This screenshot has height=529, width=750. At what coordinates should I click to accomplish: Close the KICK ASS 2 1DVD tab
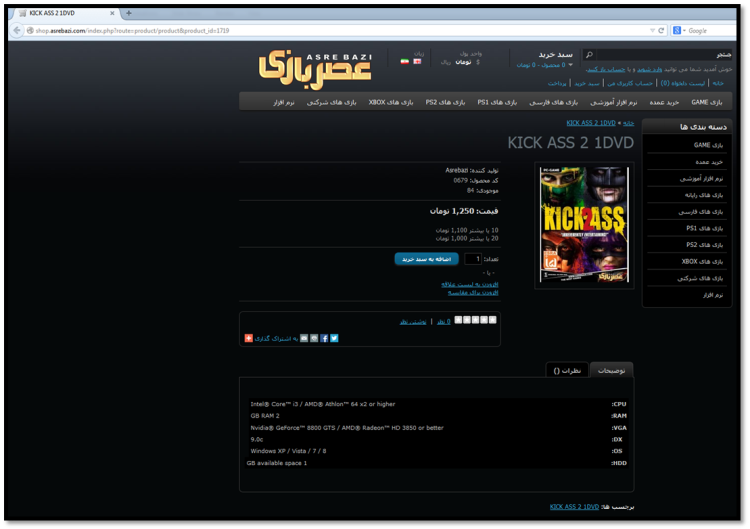pyautogui.click(x=112, y=13)
